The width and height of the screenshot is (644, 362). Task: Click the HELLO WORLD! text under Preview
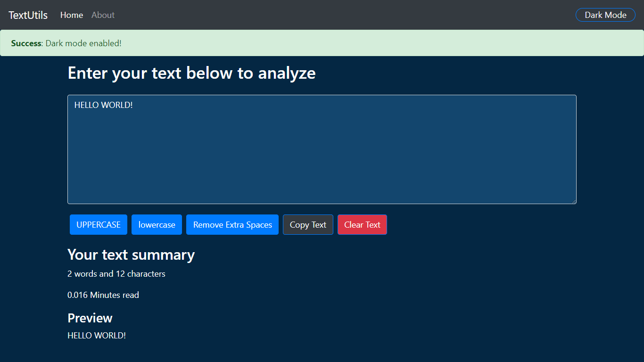(x=97, y=336)
